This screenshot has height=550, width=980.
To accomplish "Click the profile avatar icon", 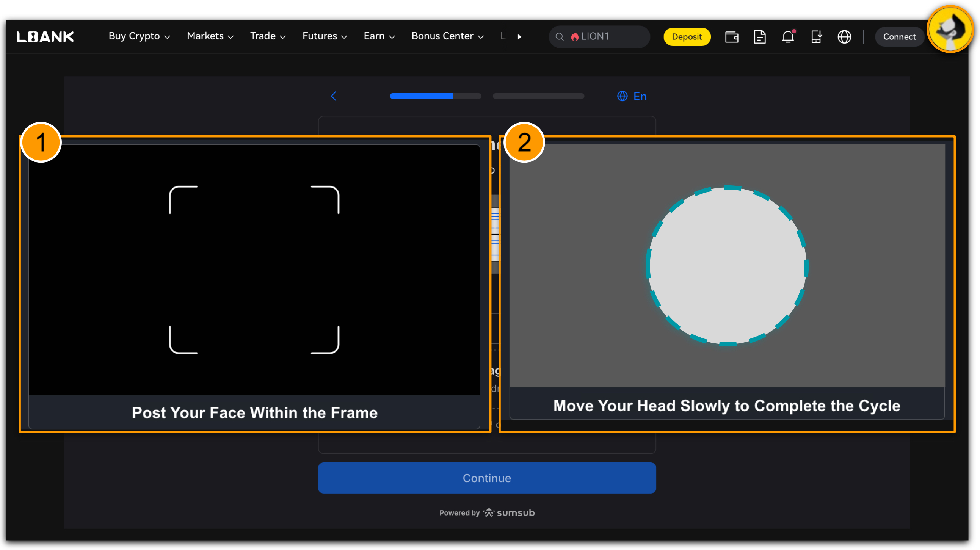I will [x=950, y=30].
